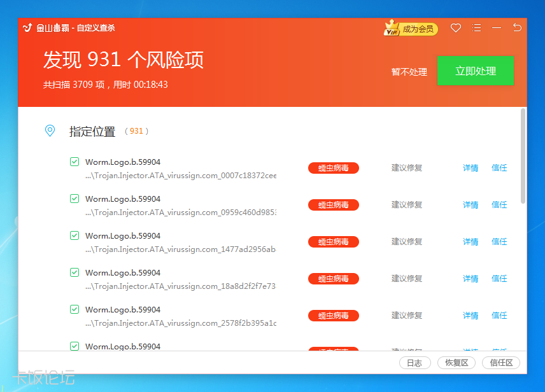Click the vertical scrollbar of results list

(523, 156)
